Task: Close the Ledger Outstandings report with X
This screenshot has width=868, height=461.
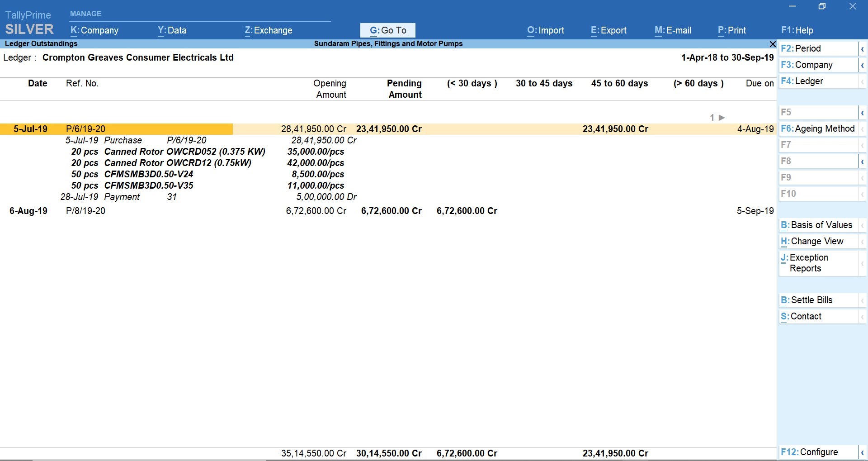Action: coord(773,44)
